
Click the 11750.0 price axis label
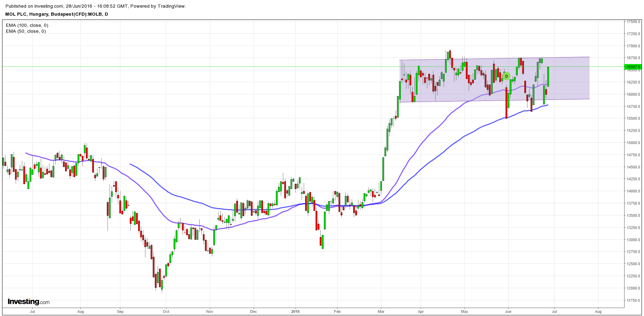coord(633,300)
